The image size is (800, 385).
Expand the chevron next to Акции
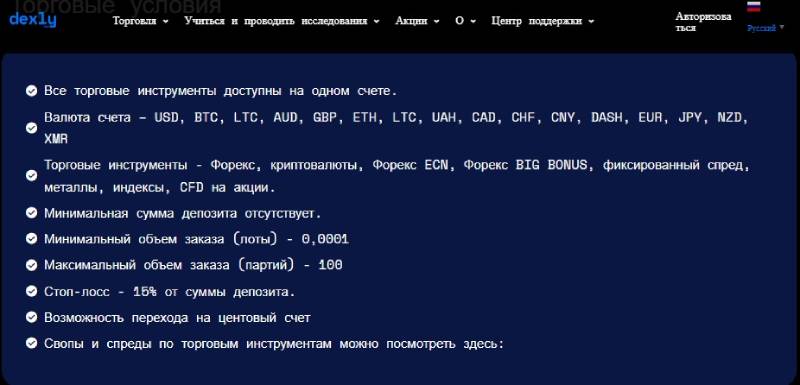436,21
